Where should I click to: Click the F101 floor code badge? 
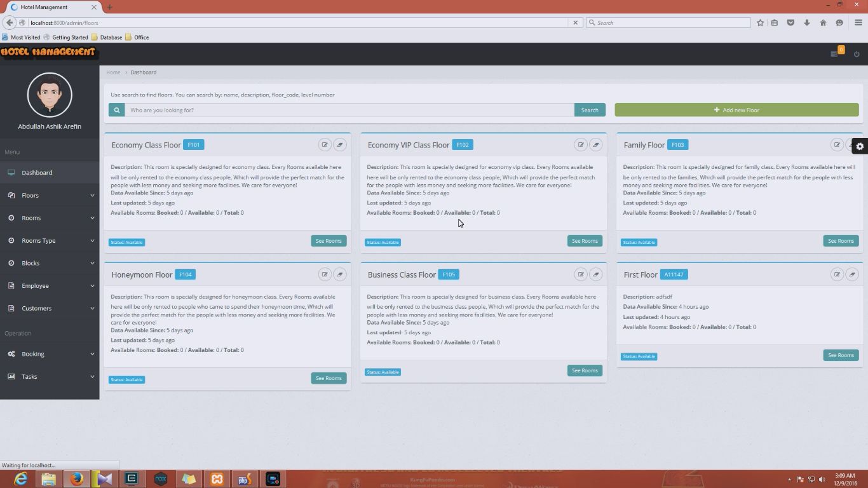pyautogui.click(x=194, y=145)
